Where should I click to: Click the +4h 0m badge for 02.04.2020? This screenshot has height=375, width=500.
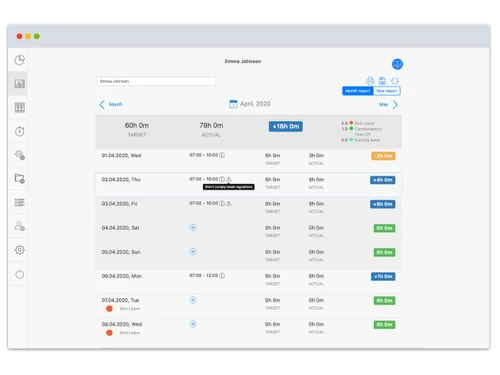[x=383, y=180]
